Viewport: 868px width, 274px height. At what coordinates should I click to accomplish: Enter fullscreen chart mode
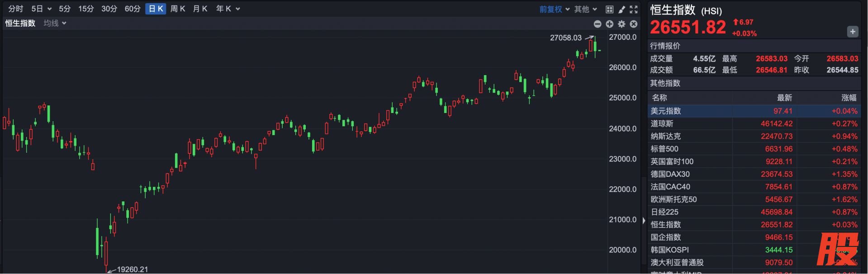(634, 9)
